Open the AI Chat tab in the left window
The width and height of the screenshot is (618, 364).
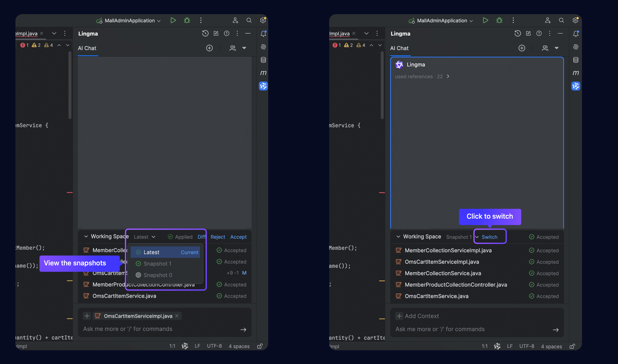coord(87,48)
